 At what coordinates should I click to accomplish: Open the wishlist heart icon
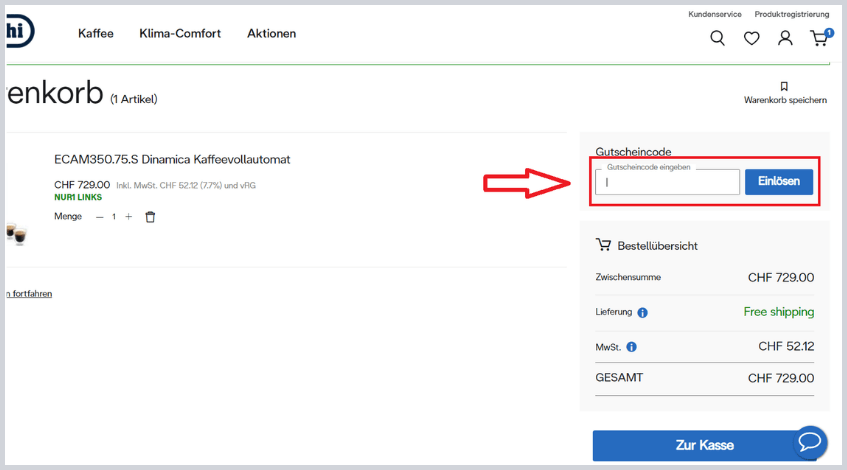(x=751, y=38)
